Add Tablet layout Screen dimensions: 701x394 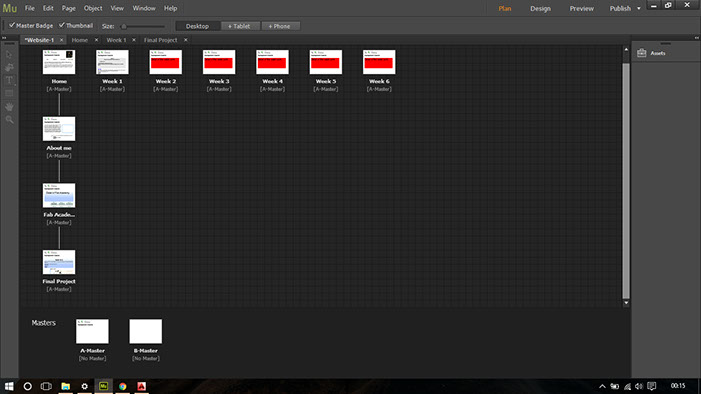coord(240,26)
